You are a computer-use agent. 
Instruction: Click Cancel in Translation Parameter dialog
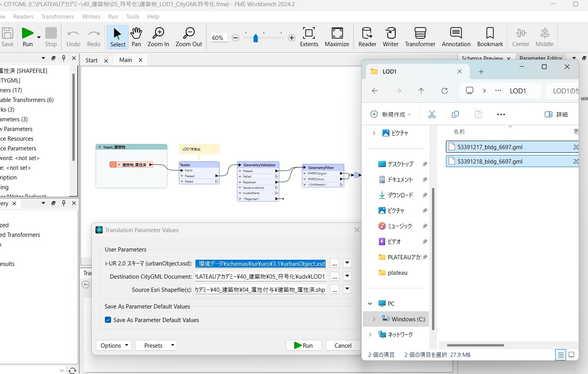click(343, 346)
